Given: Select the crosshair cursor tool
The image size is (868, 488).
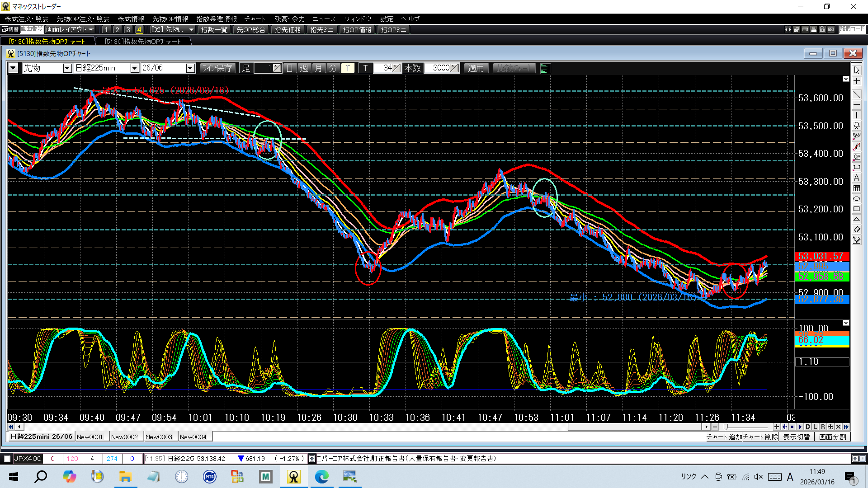Looking at the screenshot, I should [x=856, y=81].
